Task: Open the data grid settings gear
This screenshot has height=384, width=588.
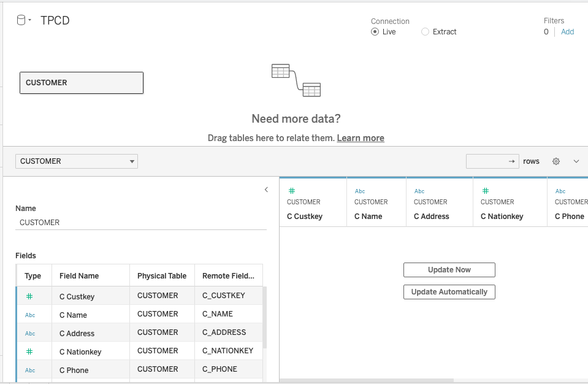Action: 556,161
